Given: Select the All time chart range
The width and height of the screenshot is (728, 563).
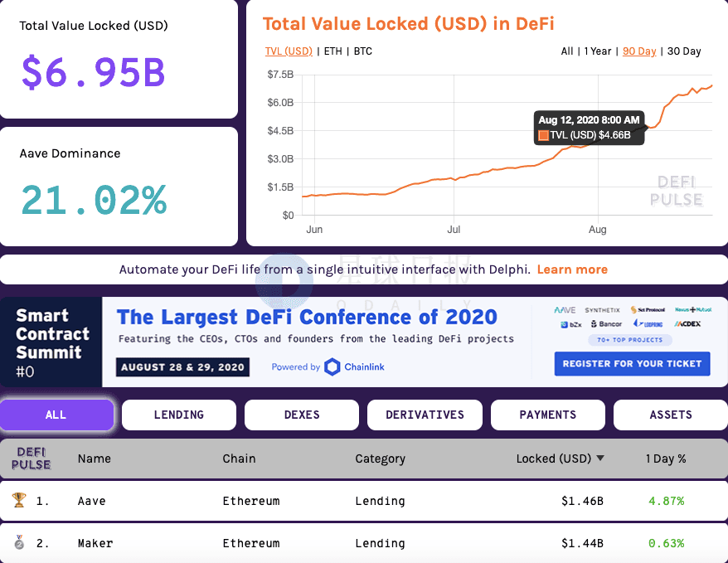Looking at the screenshot, I should click(x=567, y=51).
